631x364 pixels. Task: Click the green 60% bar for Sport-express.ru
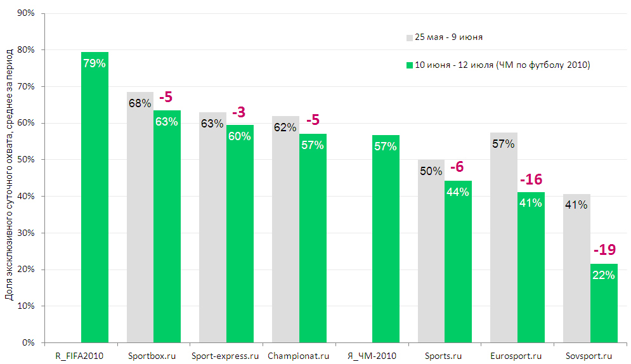tap(240, 235)
